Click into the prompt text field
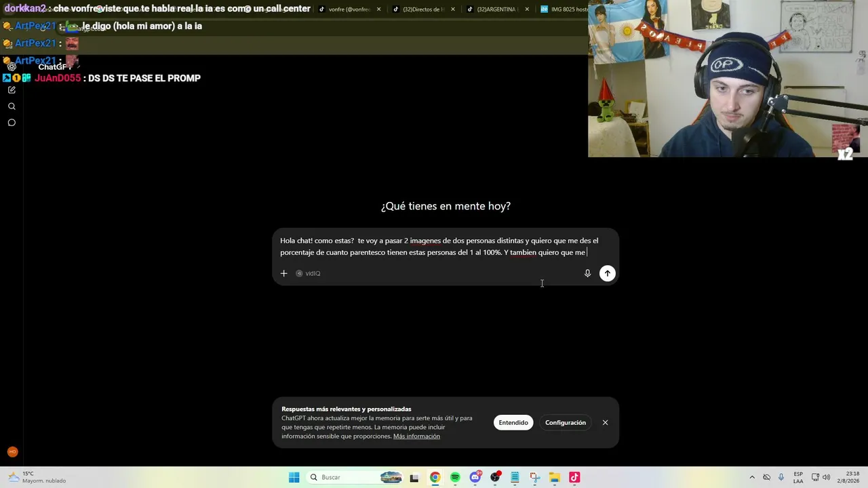 [439, 247]
